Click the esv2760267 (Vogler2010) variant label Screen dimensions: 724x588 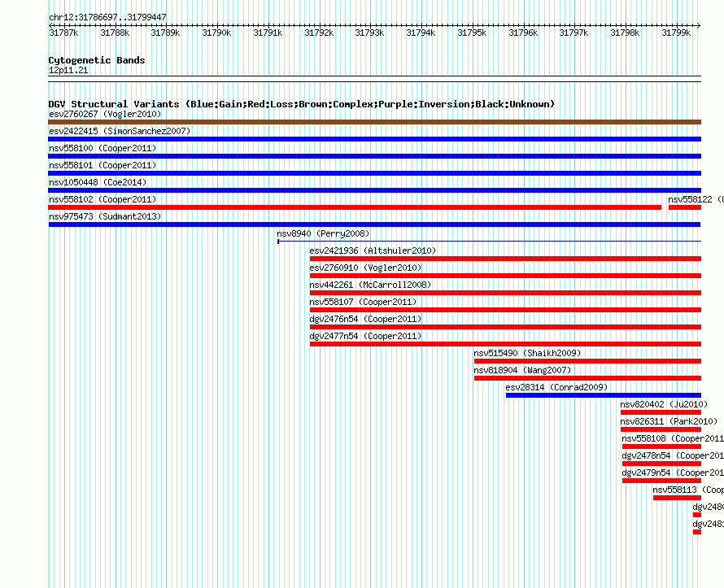tap(105, 114)
